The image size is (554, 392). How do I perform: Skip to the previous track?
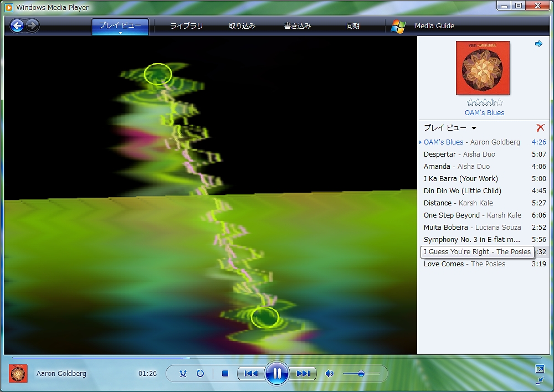[x=251, y=374]
